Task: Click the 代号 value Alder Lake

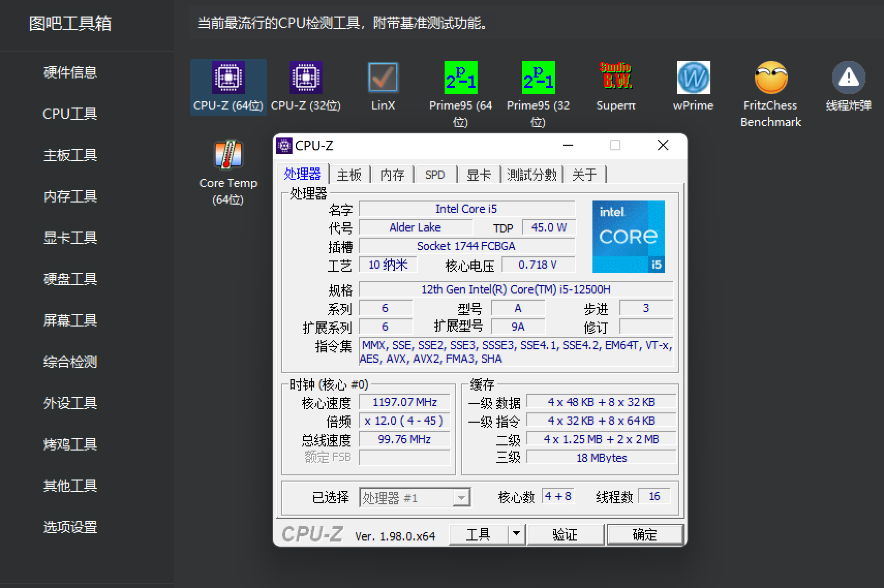Action: [415, 227]
